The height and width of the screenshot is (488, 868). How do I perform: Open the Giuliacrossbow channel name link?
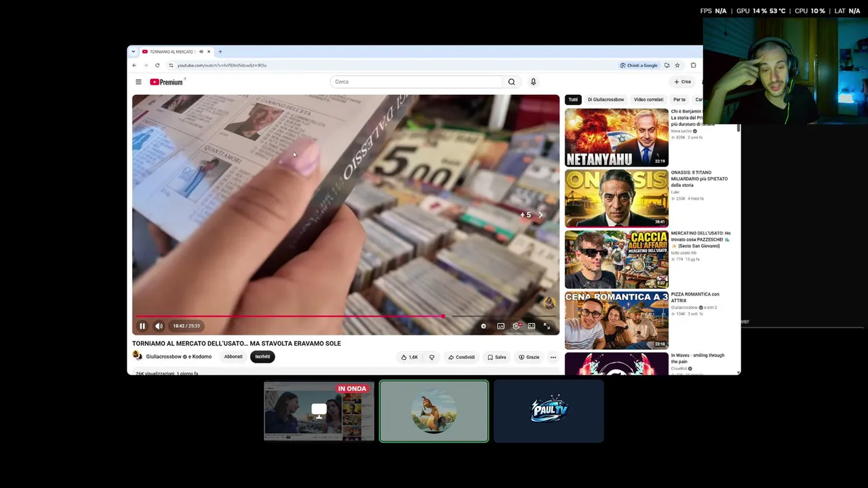coord(163,357)
